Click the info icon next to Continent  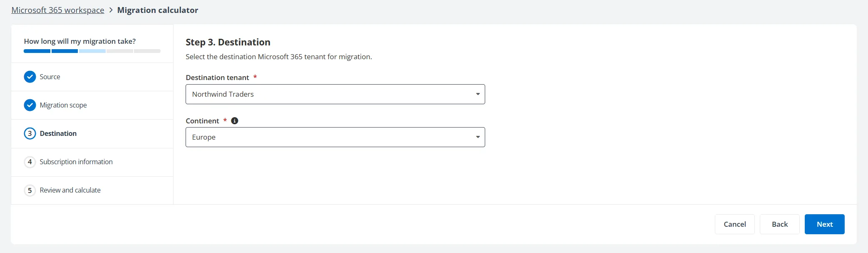pos(234,120)
